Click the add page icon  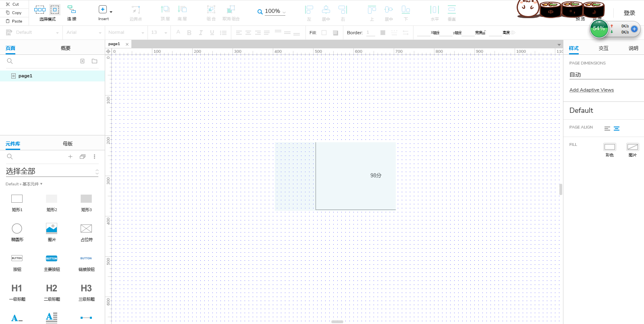coord(82,61)
